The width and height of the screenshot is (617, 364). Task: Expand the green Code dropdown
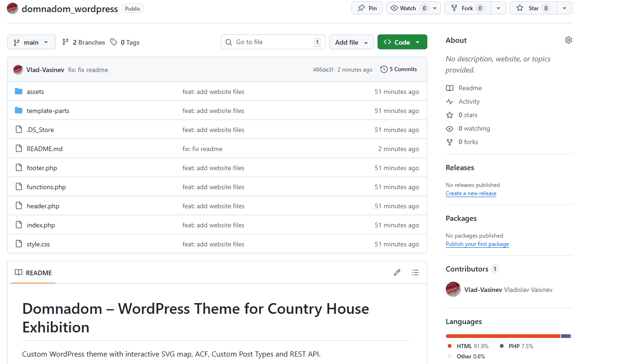click(x=402, y=42)
